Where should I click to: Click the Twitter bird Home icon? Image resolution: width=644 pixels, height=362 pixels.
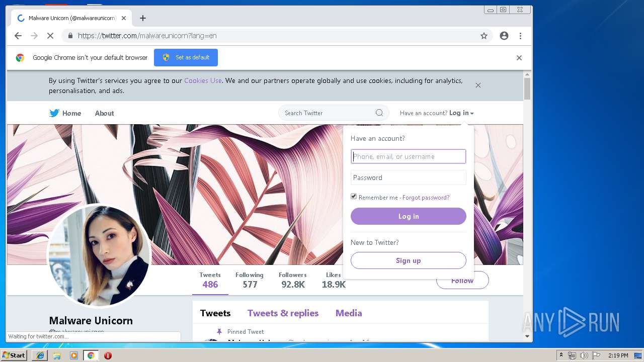pos(54,113)
